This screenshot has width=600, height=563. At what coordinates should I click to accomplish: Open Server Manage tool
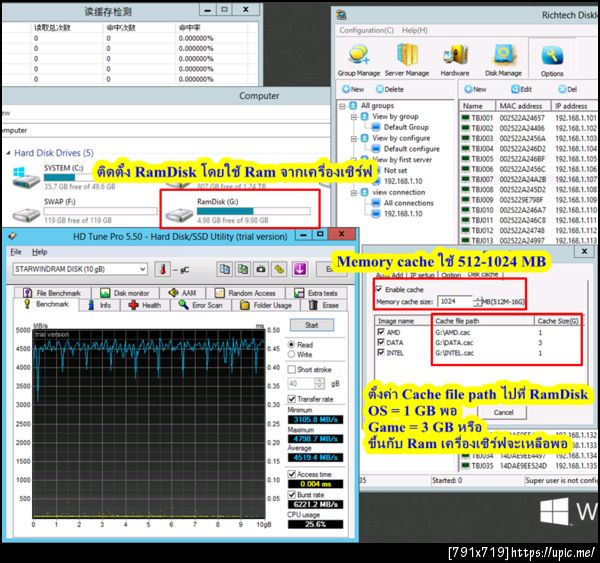407,60
